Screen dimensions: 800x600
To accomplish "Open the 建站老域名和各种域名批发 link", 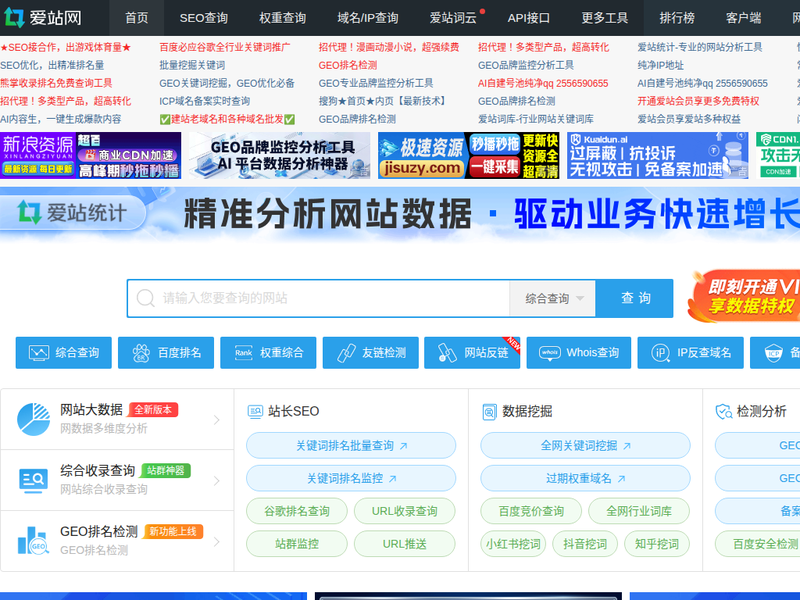I will [227, 119].
